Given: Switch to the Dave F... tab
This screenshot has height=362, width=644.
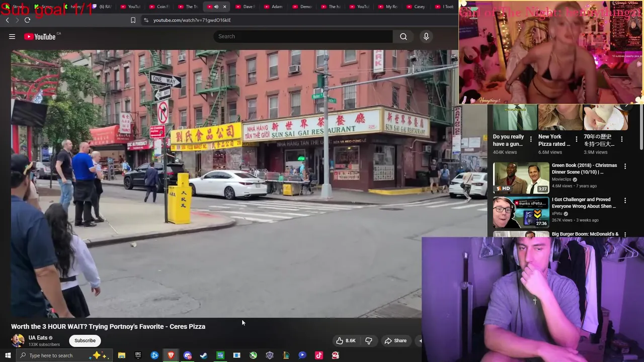Looking at the screenshot, I should 246,7.
